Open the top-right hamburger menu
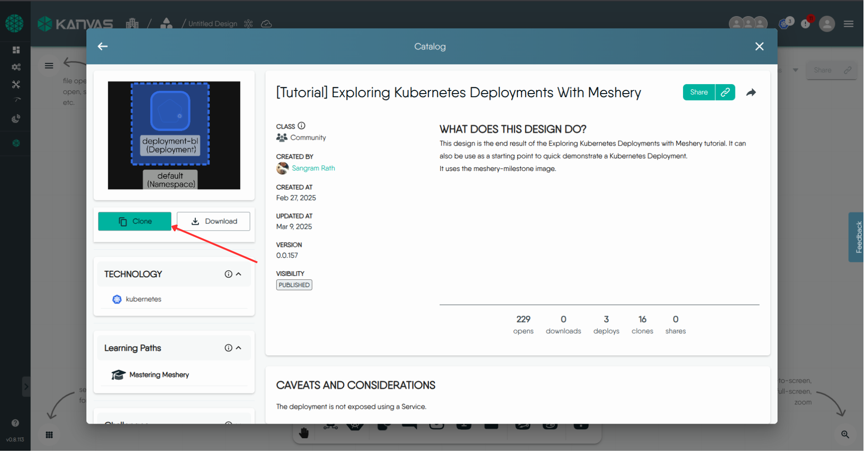The image size is (868, 454). click(x=848, y=24)
